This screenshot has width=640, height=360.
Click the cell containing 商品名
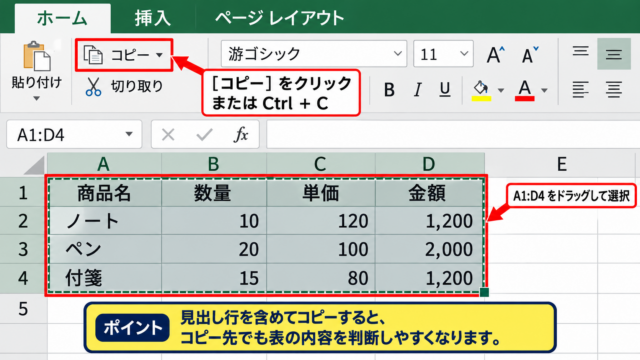tap(104, 192)
